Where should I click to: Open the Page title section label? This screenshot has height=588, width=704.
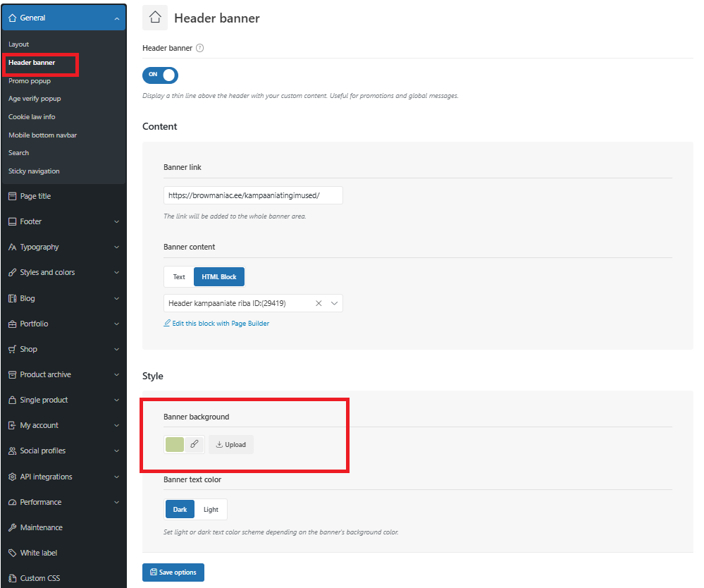(35, 196)
